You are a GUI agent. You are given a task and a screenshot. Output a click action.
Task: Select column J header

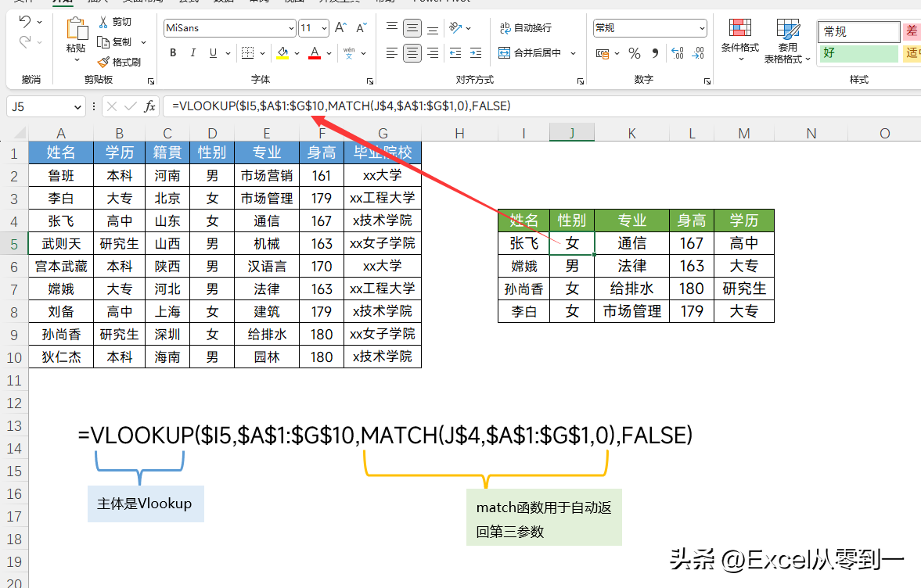pyautogui.click(x=571, y=133)
